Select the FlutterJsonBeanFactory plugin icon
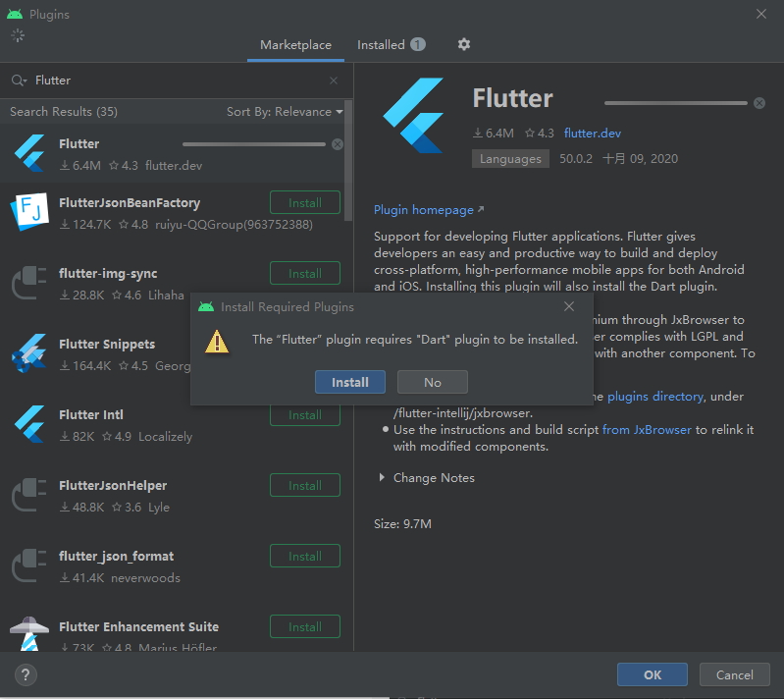This screenshot has width=784, height=699. pos(29,212)
